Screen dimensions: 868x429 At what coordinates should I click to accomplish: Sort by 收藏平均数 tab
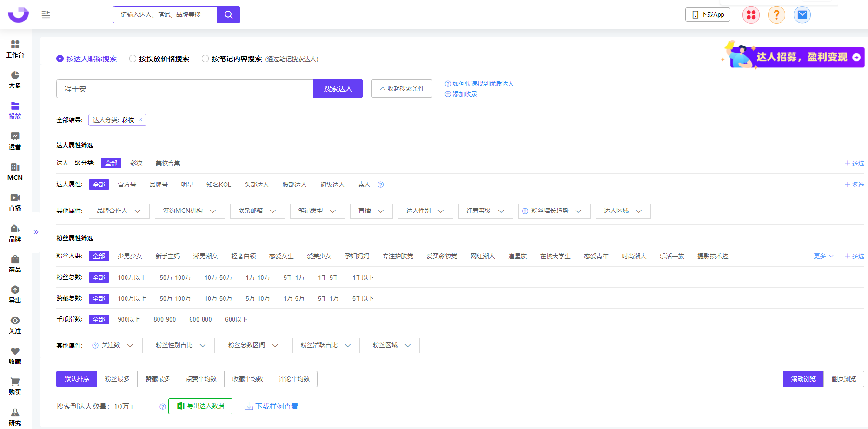point(247,379)
